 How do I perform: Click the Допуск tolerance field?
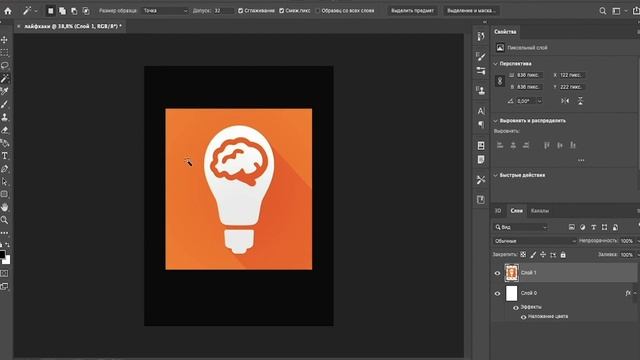(224, 11)
